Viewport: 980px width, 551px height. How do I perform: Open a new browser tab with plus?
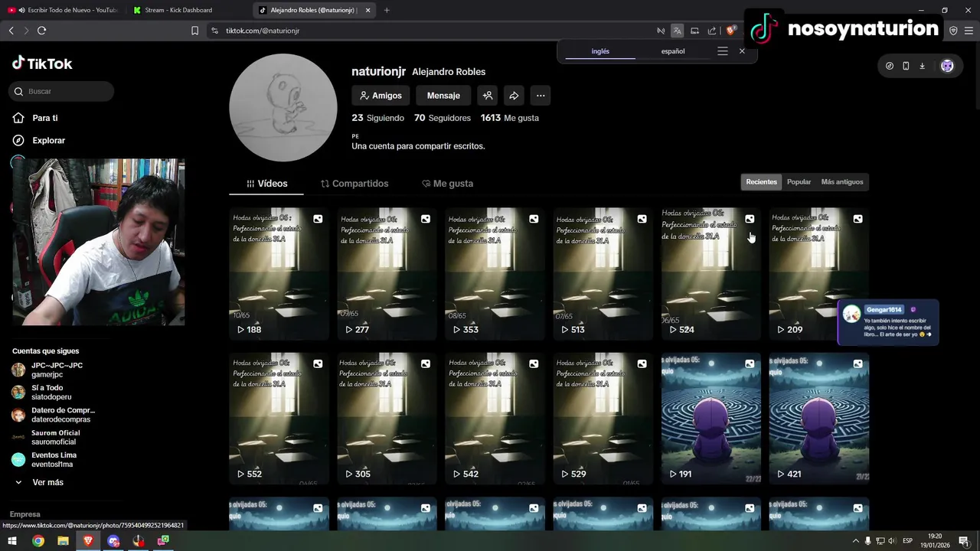tap(387, 10)
